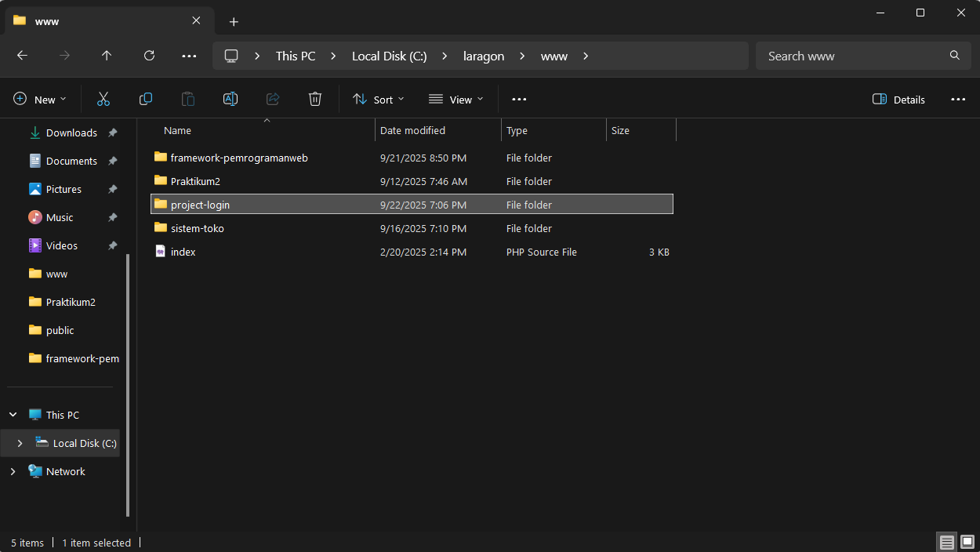The width and height of the screenshot is (980, 552).
Task: Switch to details list view in status bar
Action: [947, 543]
